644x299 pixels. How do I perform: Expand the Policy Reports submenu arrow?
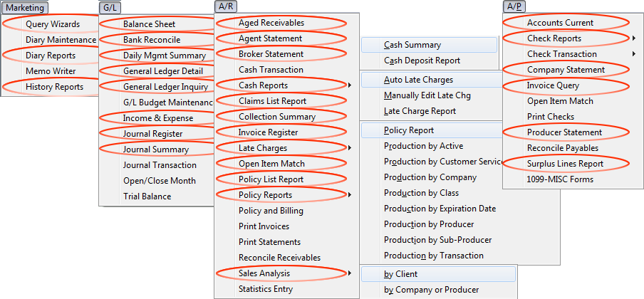pos(350,194)
